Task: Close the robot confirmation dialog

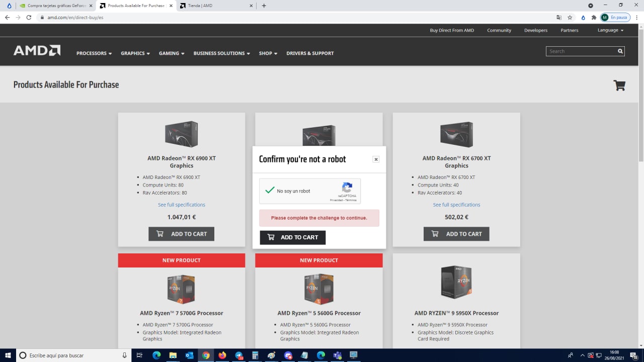Action: [x=376, y=159]
